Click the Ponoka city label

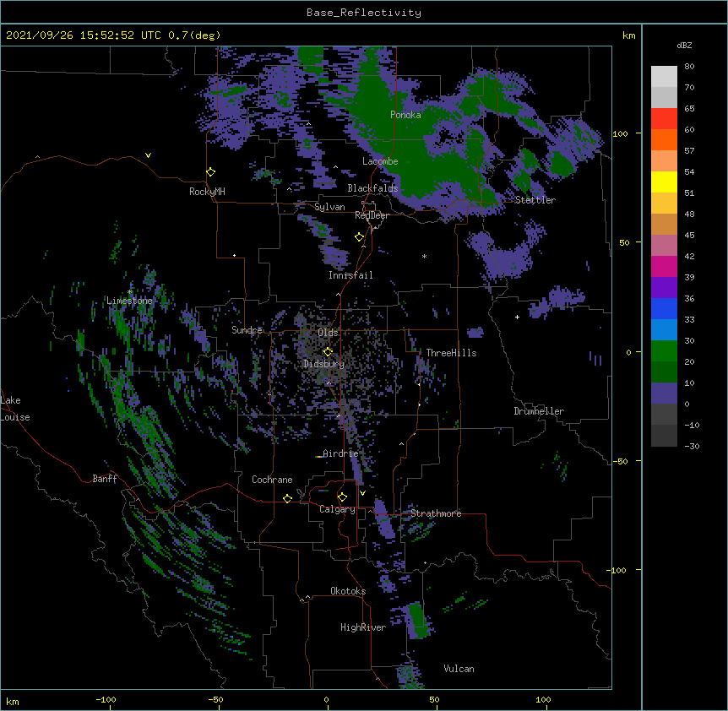click(x=405, y=115)
